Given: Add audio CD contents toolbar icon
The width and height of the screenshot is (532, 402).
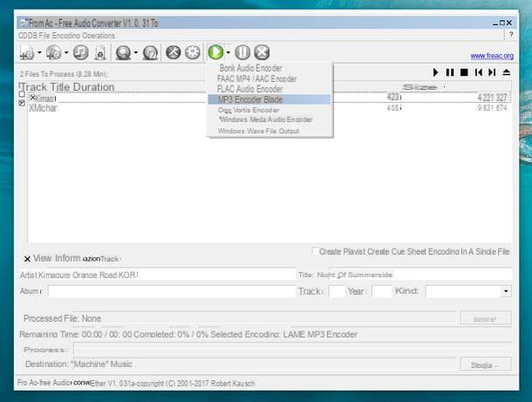Looking at the screenshot, I should [53, 52].
